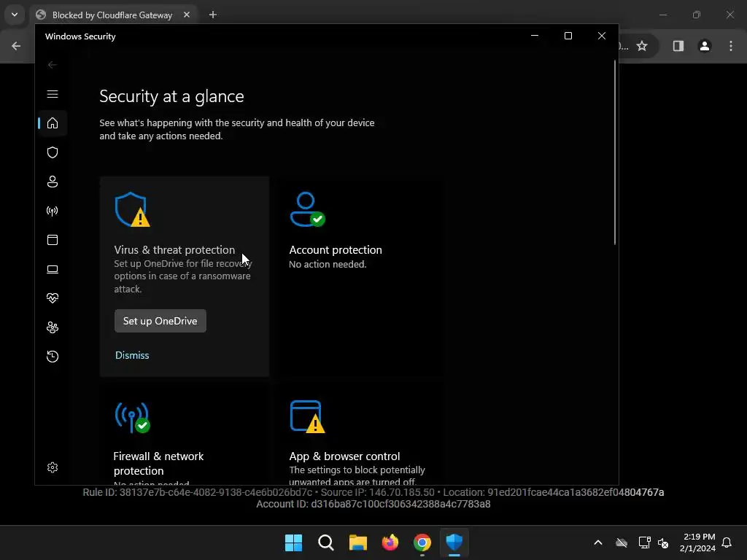This screenshot has width=747, height=560.
Task: Open App & browser control heading
Action: 344,456
